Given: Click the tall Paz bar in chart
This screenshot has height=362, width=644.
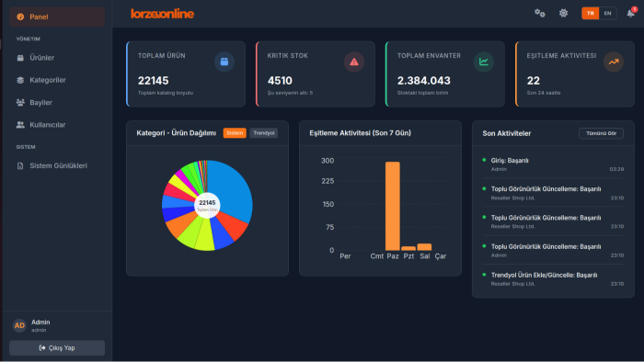Looking at the screenshot, I should (393, 206).
